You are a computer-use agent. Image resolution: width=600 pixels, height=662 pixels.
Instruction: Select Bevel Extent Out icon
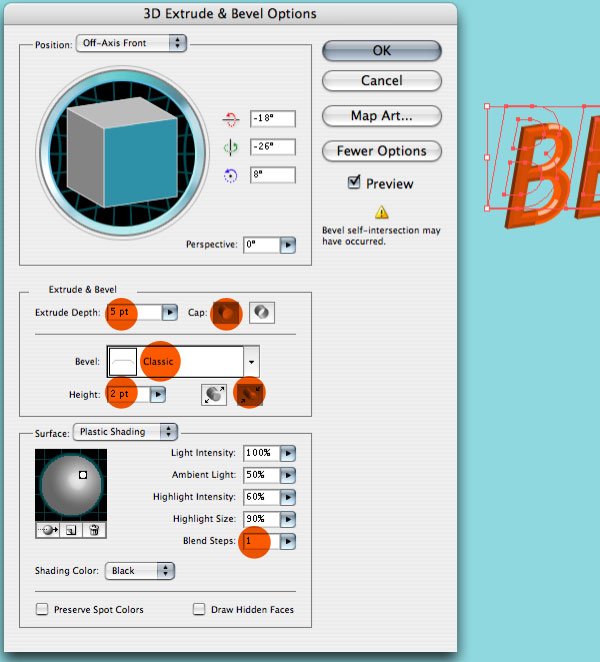(214, 395)
